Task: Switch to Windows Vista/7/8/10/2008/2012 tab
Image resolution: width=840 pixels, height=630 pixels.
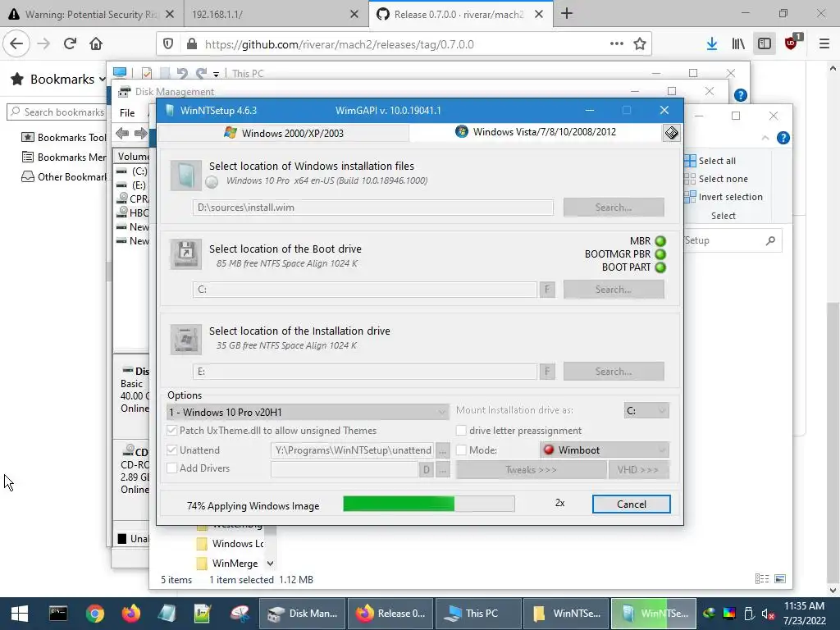Action: point(536,132)
